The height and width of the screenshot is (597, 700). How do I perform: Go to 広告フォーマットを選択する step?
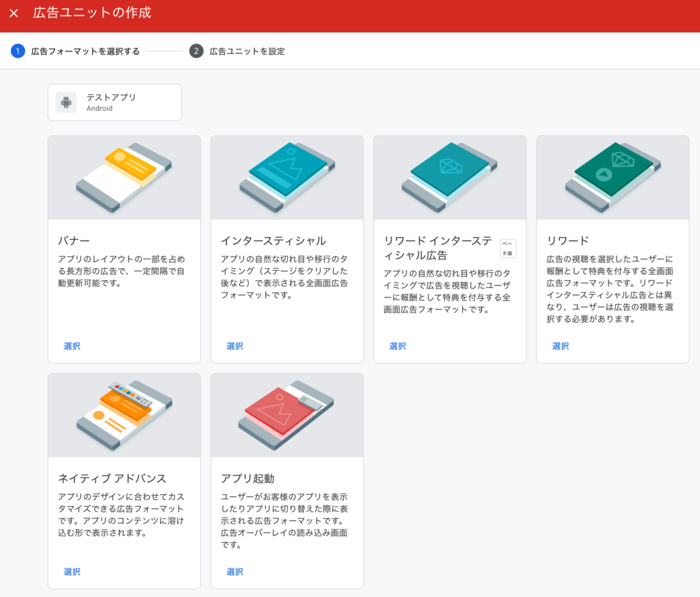85,51
